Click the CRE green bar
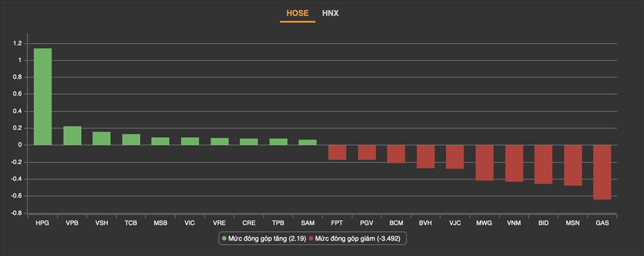 click(249, 142)
